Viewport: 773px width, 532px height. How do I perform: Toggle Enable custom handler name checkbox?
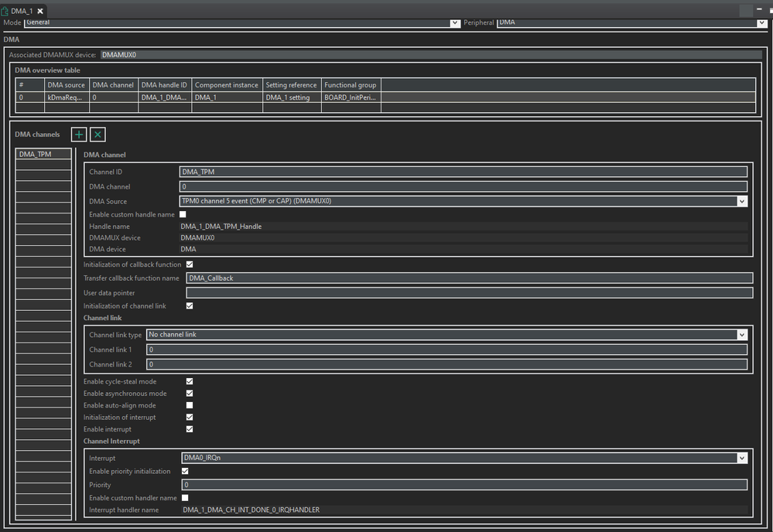(185, 498)
